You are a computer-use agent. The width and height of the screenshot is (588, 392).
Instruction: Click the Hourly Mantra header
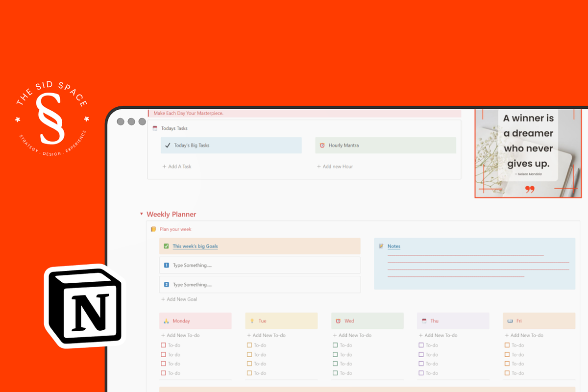386,146
